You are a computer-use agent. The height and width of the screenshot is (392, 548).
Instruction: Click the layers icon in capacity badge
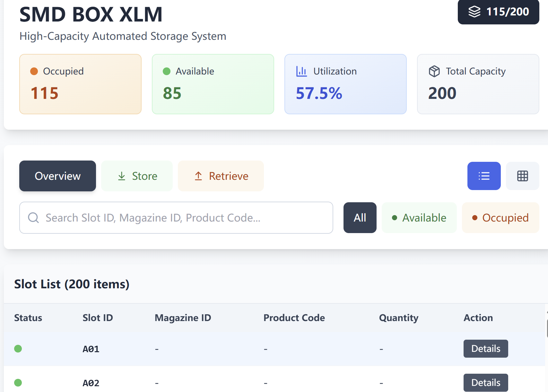pyautogui.click(x=474, y=12)
